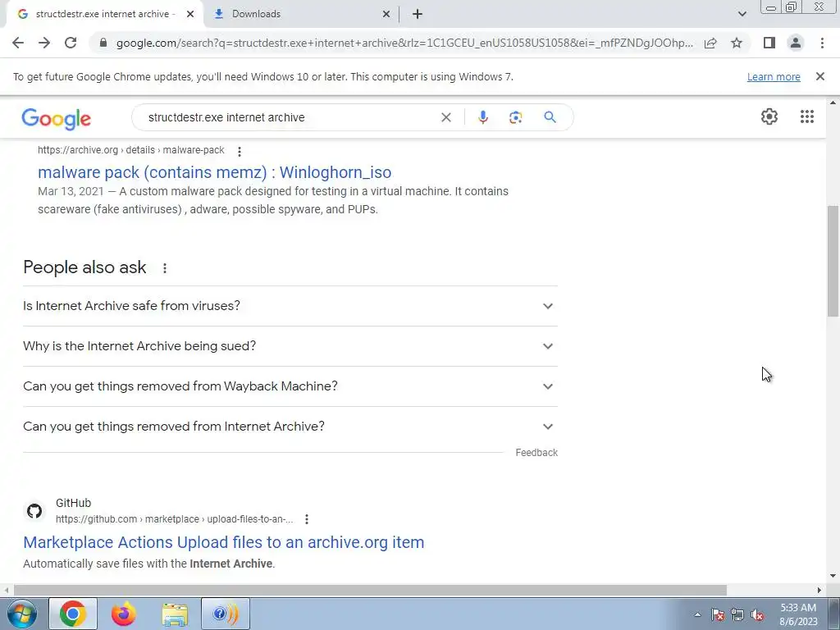Open Windows Explorer from the taskbar
Viewport: 840px width, 630px height.
pyautogui.click(x=175, y=614)
